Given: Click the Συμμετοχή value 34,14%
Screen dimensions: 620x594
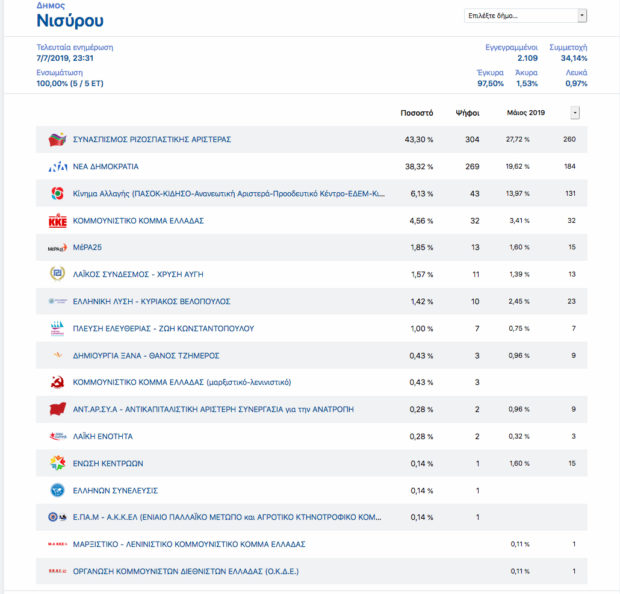Looking at the screenshot, I should (x=574, y=58).
